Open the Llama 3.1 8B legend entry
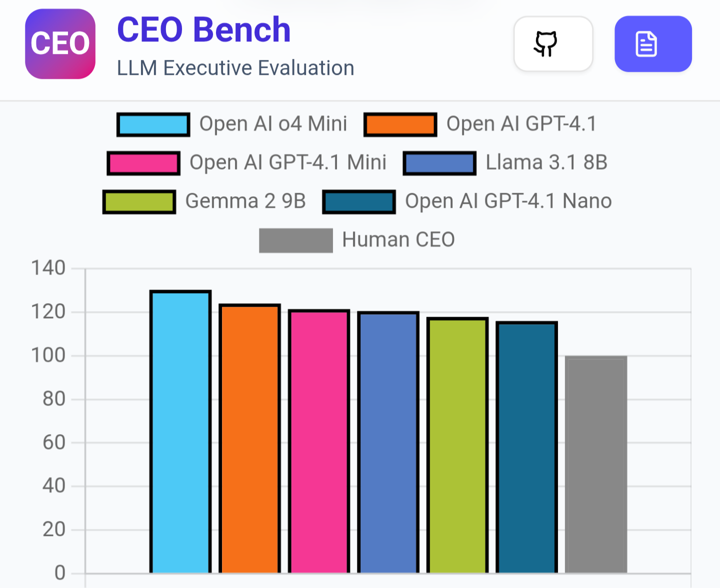This screenshot has width=720, height=588. 545,163
